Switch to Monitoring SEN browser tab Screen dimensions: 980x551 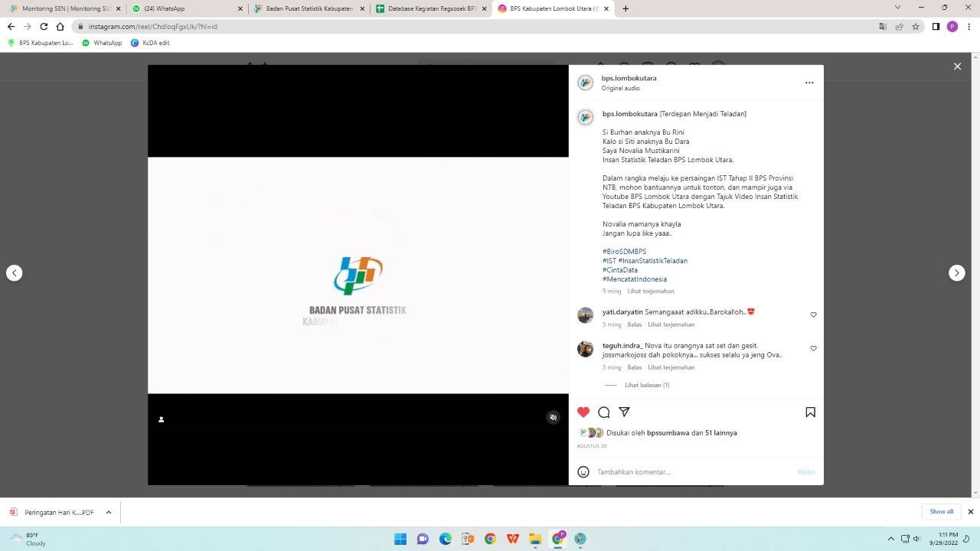(x=66, y=8)
